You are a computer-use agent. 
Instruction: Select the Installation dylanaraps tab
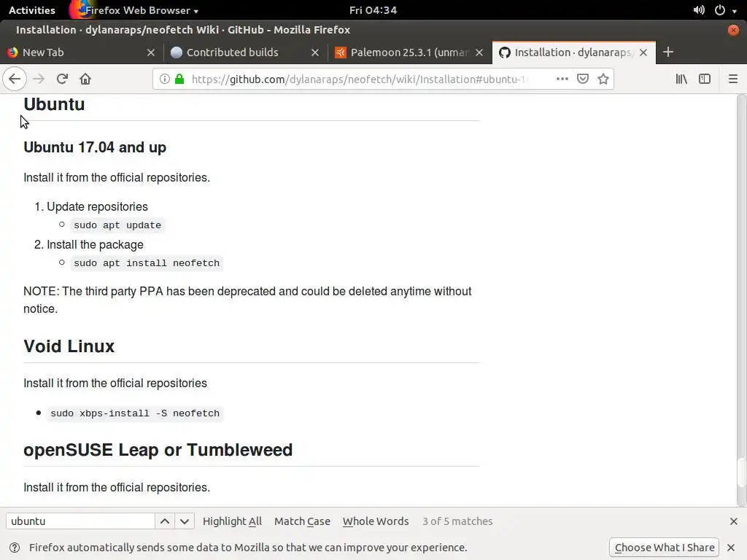pyautogui.click(x=573, y=52)
